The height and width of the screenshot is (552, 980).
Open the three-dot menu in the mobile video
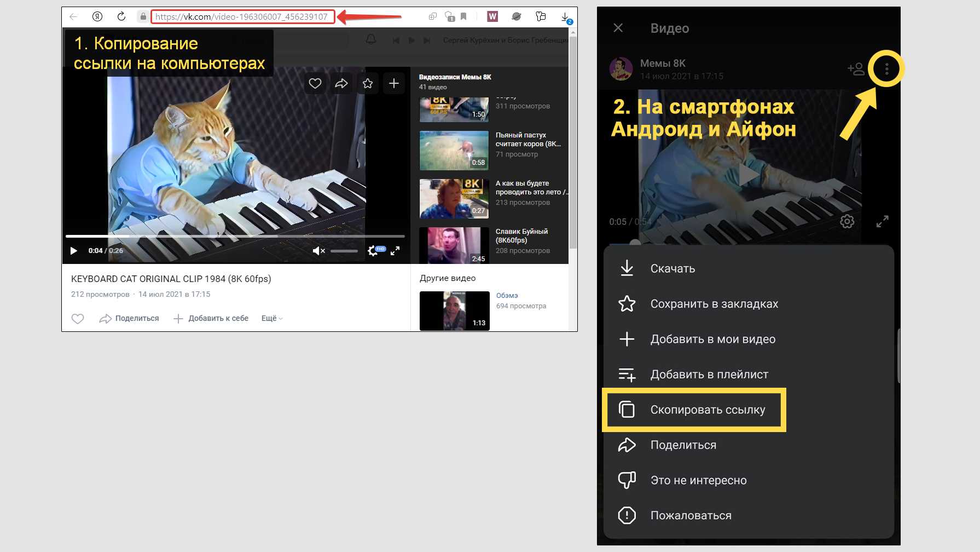tap(886, 68)
